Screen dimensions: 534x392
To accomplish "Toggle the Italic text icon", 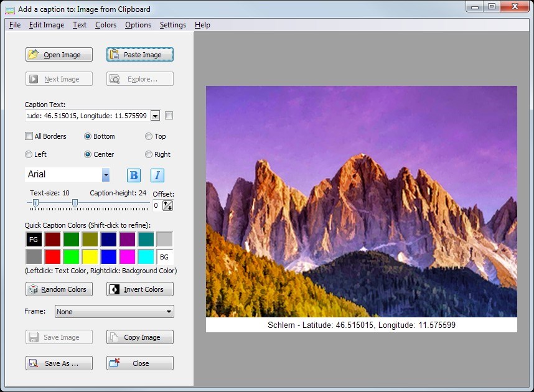I will coord(157,175).
